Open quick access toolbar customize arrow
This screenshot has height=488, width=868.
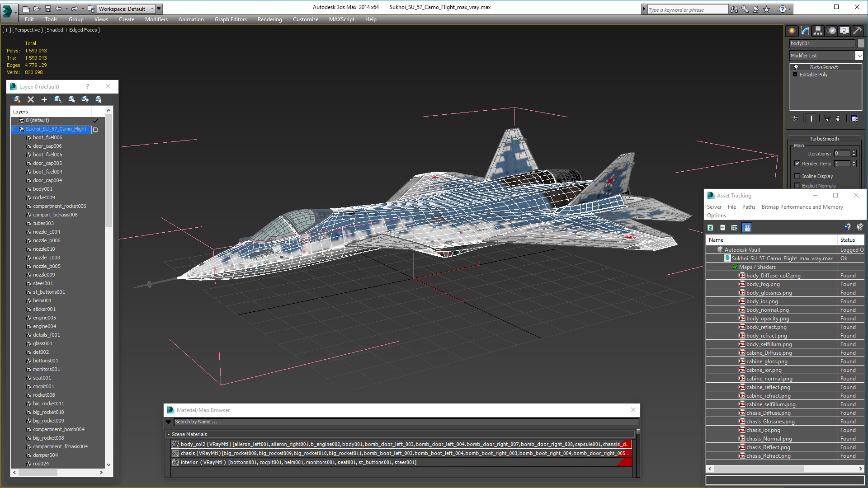tap(159, 9)
